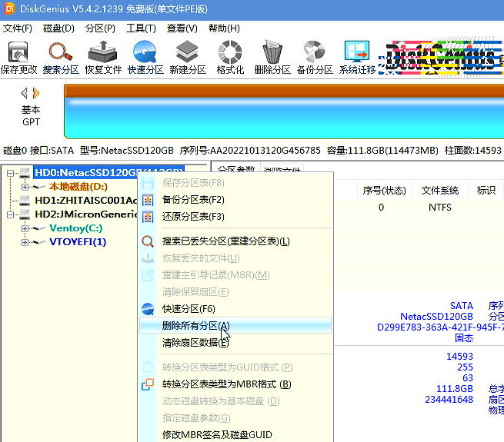Click the HD2 JMicronGeneric disk icon

pyautogui.click(x=25, y=214)
